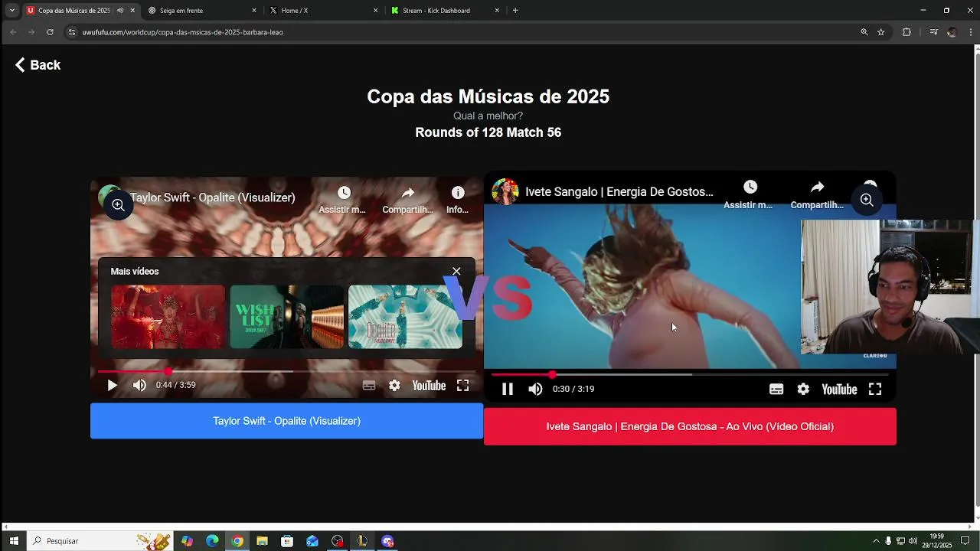Open Taylor Swift video on YouTube logo
The image size is (980, 551).
[x=429, y=386]
